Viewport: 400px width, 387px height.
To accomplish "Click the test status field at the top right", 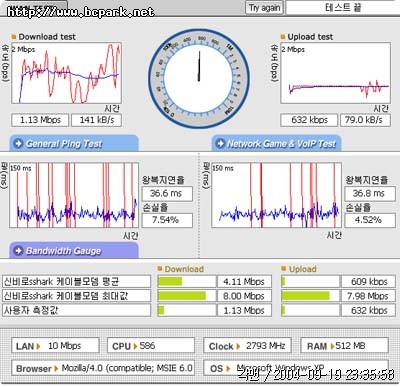I will 343,7.
